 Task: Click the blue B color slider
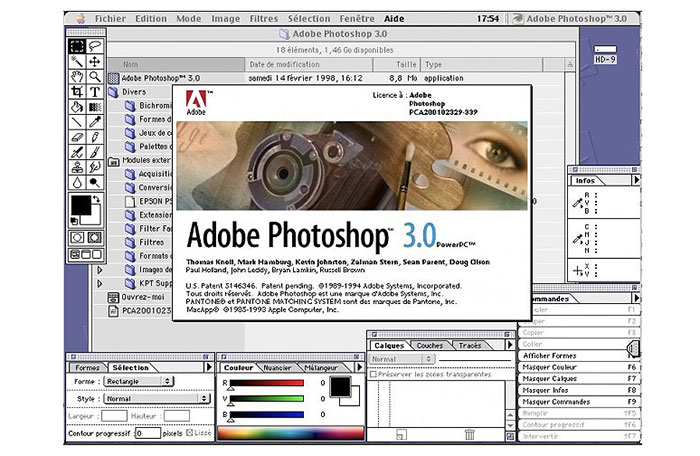267,415
